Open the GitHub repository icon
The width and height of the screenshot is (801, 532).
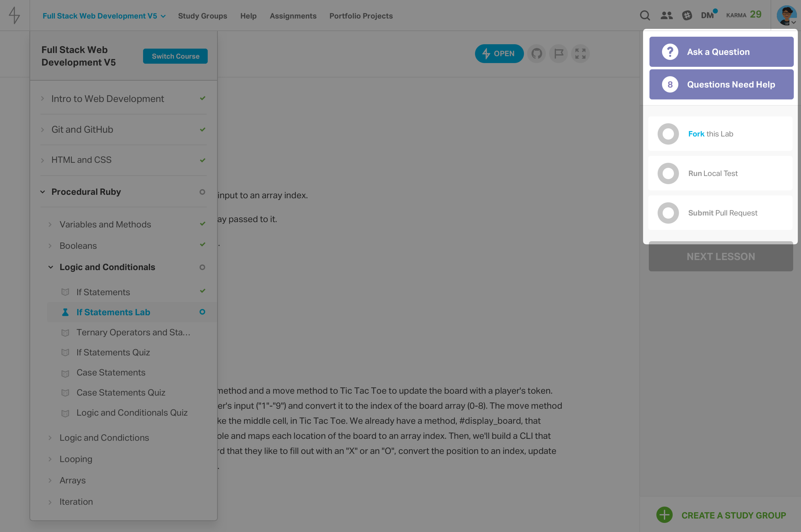pos(536,54)
